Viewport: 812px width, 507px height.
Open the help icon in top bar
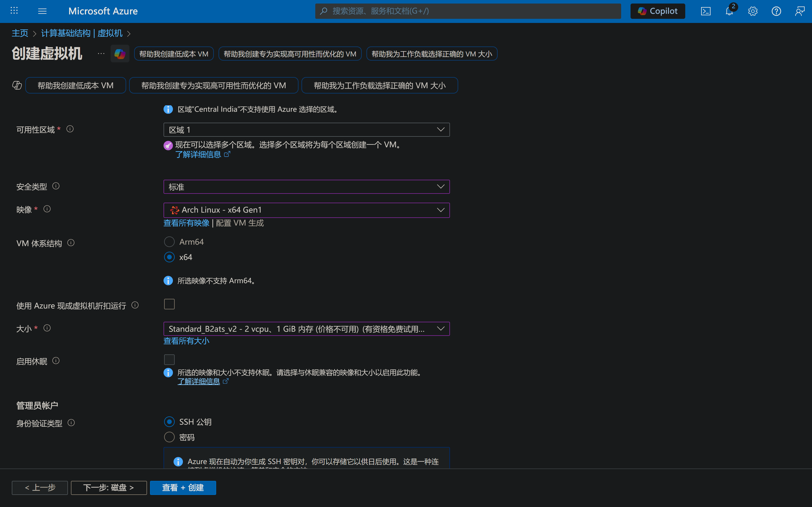pyautogui.click(x=776, y=11)
